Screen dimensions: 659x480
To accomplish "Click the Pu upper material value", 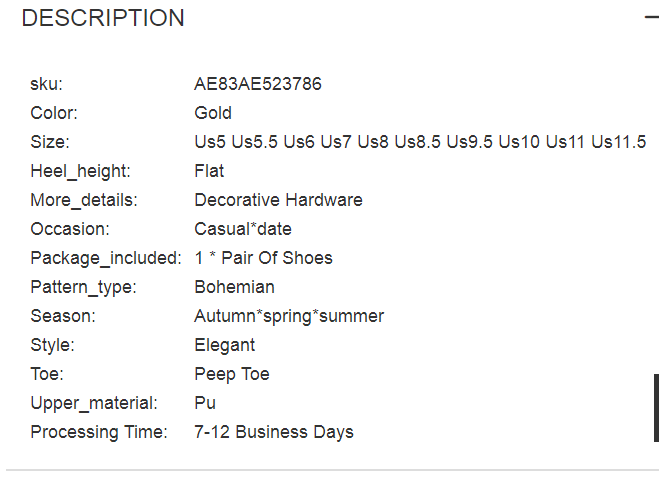I will click(205, 403).
